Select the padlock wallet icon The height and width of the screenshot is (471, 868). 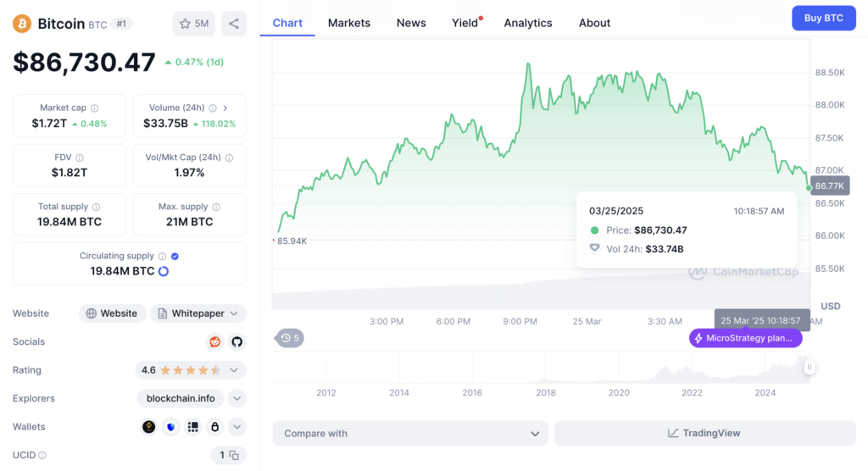[x=214, y=427]
